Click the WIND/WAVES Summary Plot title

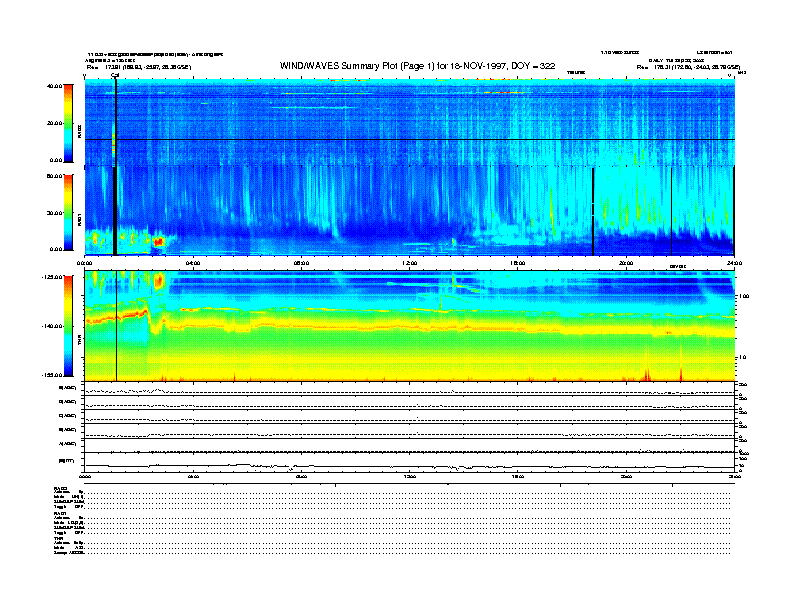tap(417, 66)
